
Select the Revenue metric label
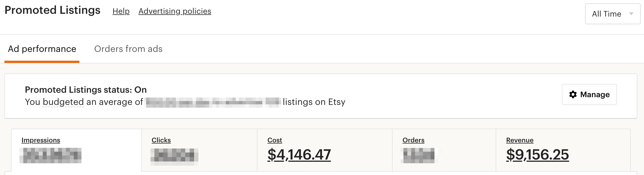(520, 140)
